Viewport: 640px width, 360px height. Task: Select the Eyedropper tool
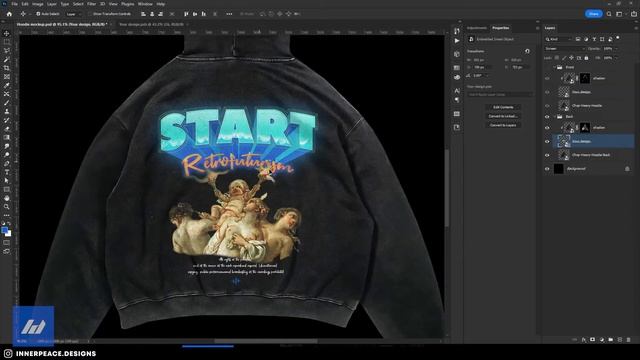[x=7, y=85]
